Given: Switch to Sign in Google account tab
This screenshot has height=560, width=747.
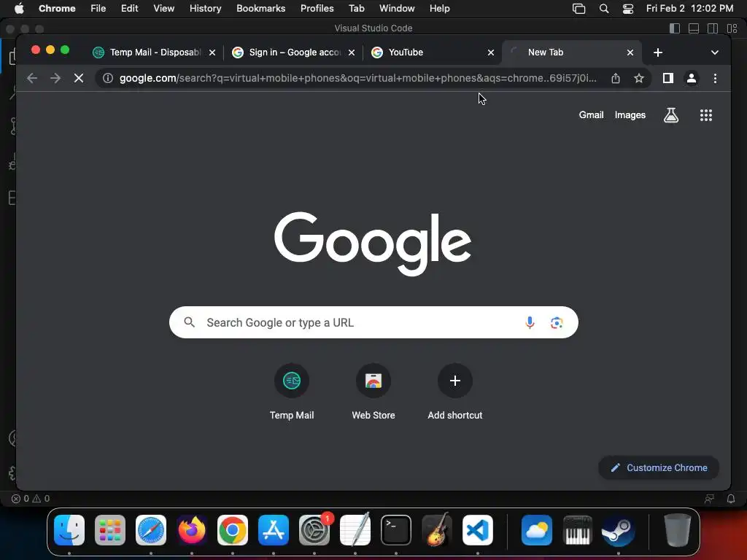Looking at the screenshot, I should pos(293,52).
